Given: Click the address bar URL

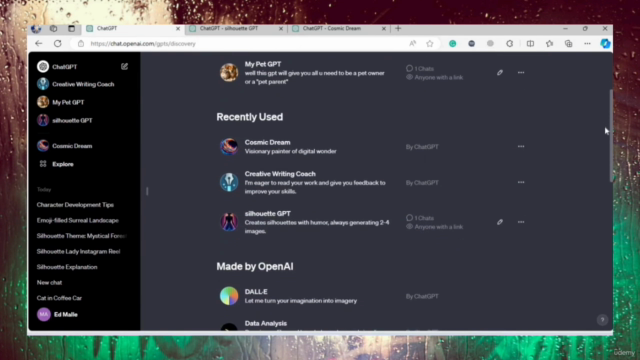Looking at the screenshot, I should [x=143, y=44].
